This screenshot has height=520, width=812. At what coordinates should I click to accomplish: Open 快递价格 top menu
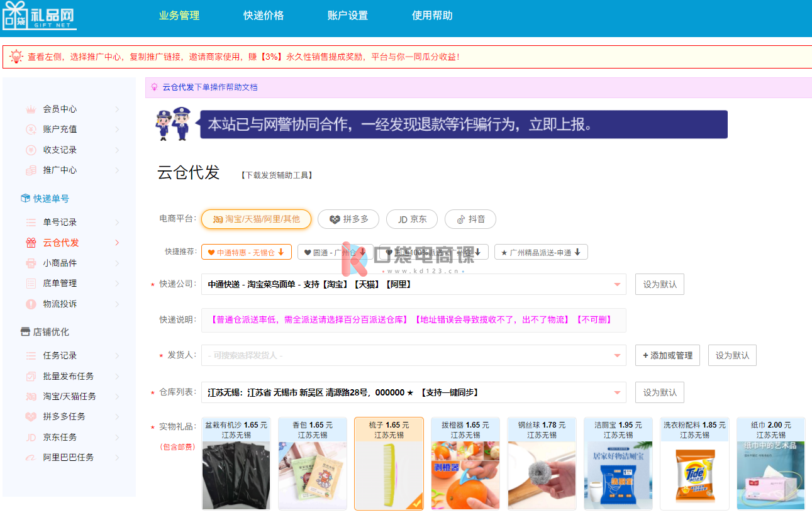tap(264, 16)
